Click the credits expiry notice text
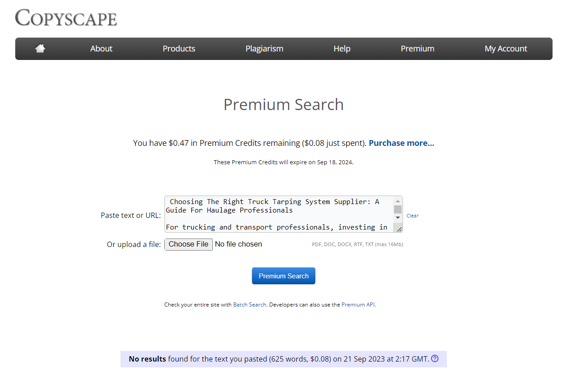This screenshot has height=392, width=583. tap(283, 162)
